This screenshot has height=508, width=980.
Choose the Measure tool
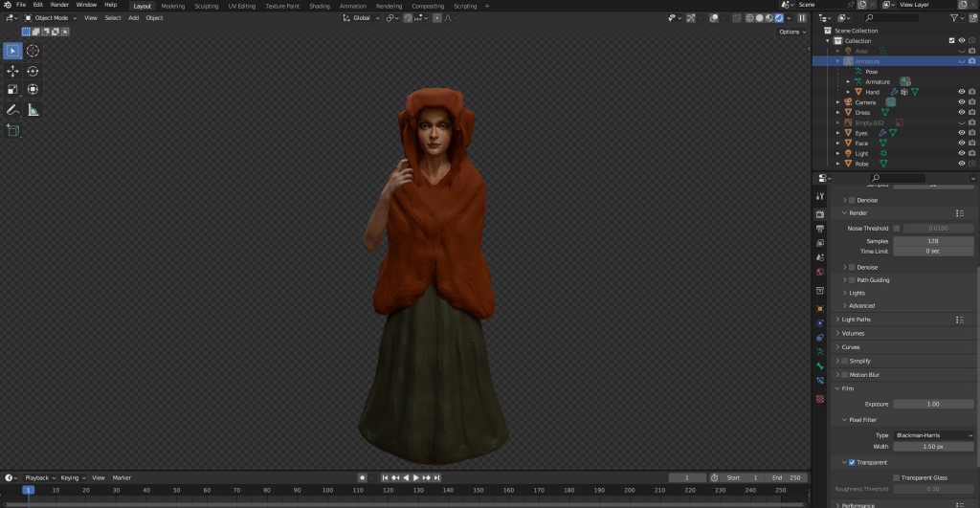point(33,110)
